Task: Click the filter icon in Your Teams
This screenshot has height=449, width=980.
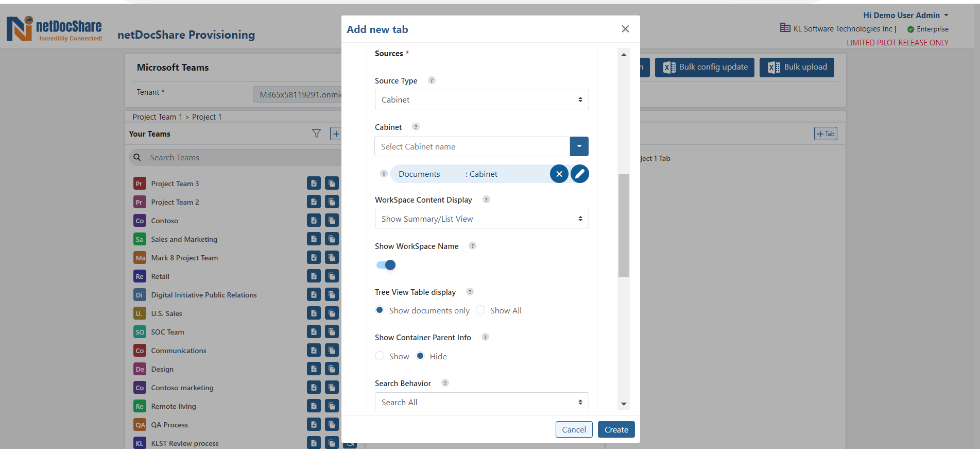Action: 316,134
